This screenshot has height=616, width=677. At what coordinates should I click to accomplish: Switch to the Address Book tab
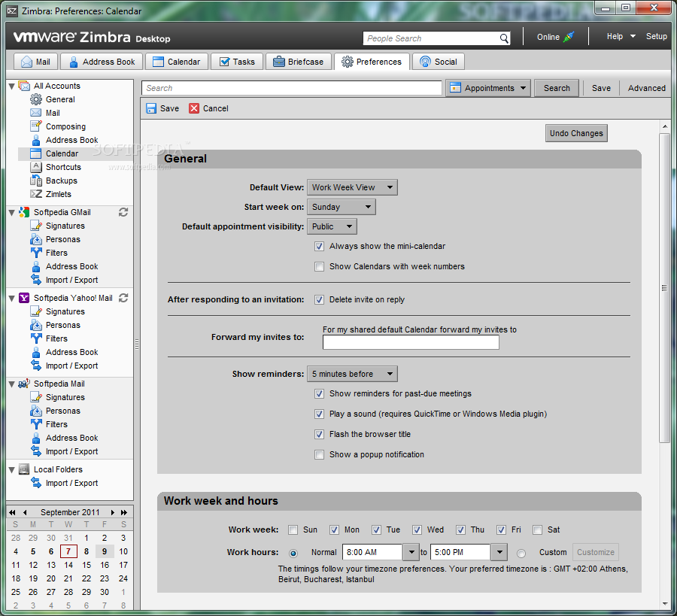(x=102, y=62)
